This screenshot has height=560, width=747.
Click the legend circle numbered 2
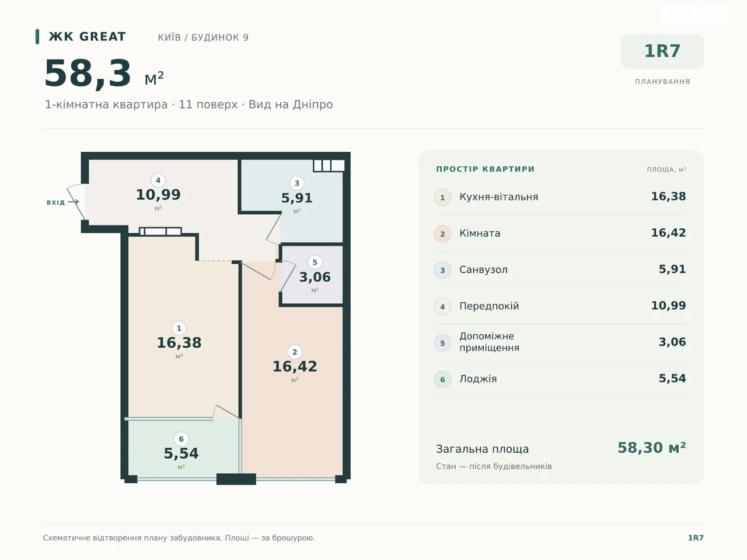click(x=442, y=234)
